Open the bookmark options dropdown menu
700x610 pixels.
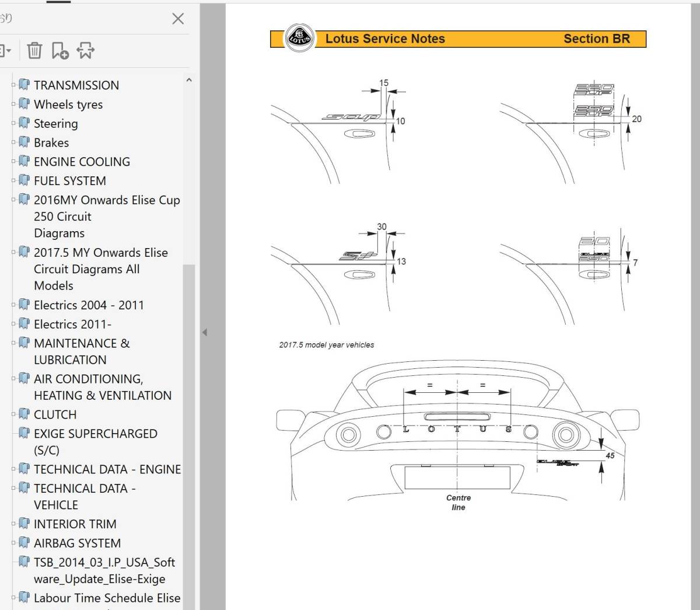coord(5,51)
